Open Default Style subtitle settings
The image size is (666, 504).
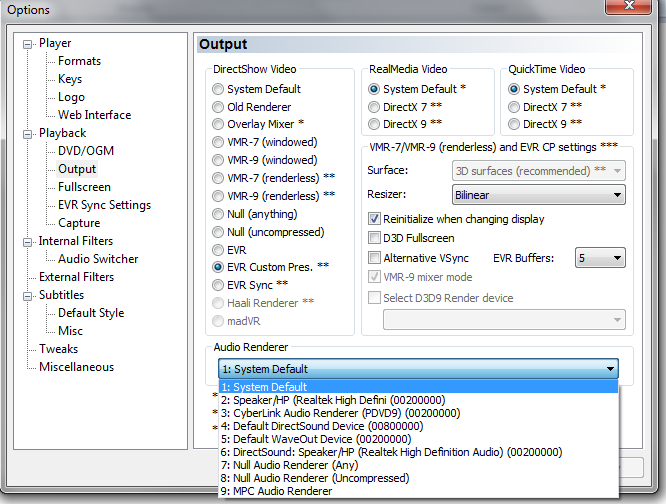pos(91,313)
